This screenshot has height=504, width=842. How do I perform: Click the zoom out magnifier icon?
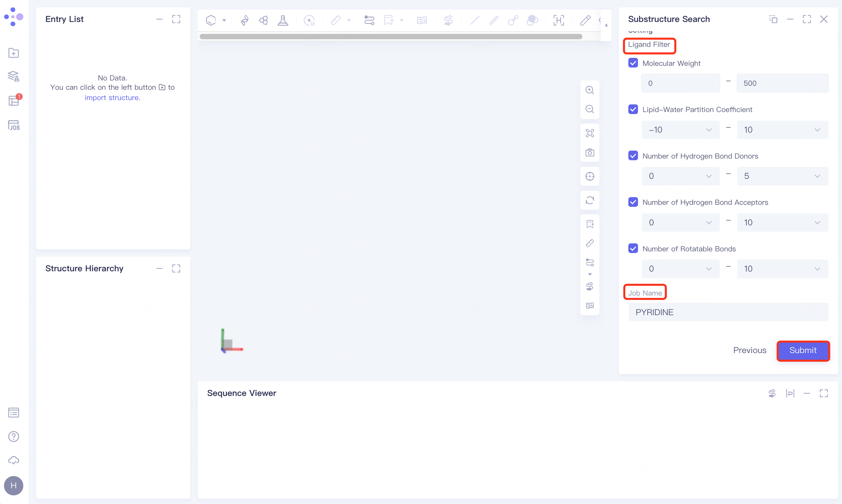[x=589, y=109]
